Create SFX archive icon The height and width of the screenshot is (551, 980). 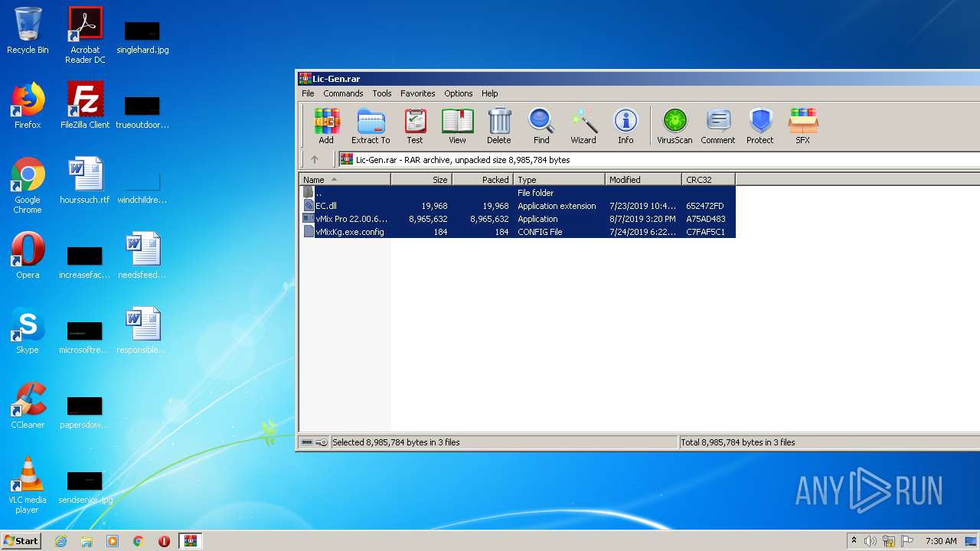pyautogui.click(x=802, y=126)
